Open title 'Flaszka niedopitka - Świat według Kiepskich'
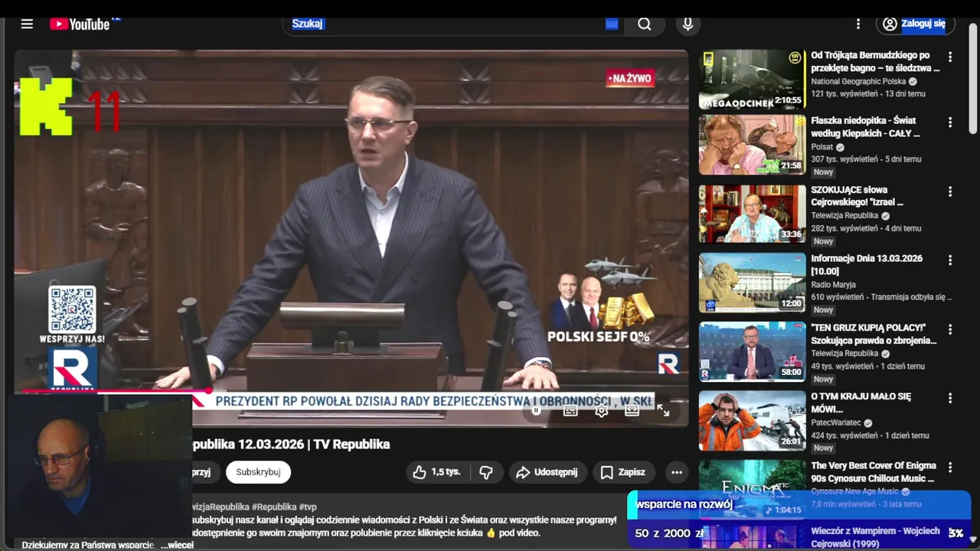980x551 pixels. point(865,127)
